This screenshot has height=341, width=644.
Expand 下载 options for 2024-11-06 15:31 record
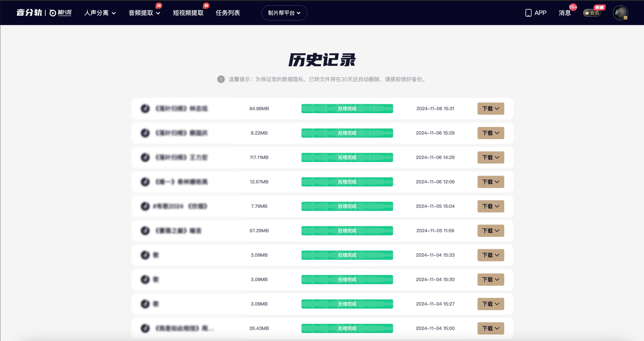coord(491,109)
